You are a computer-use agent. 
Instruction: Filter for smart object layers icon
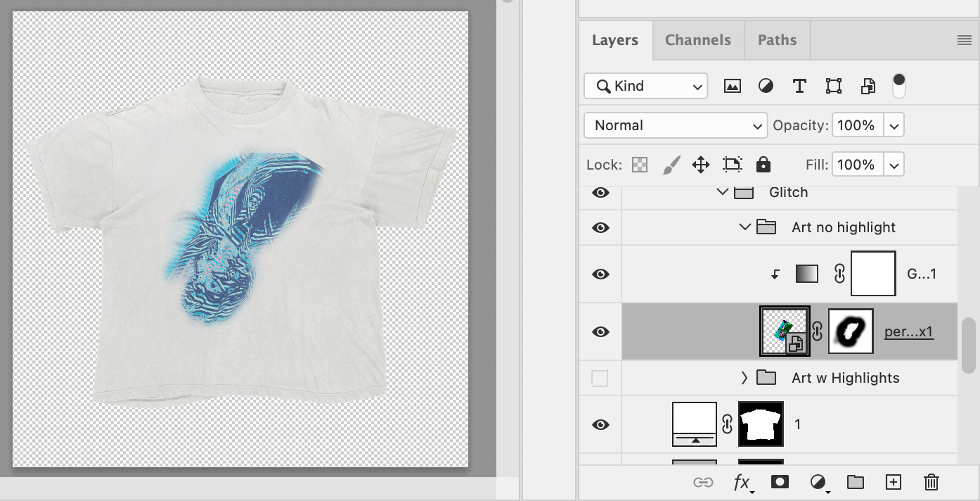tap(868, 86)
